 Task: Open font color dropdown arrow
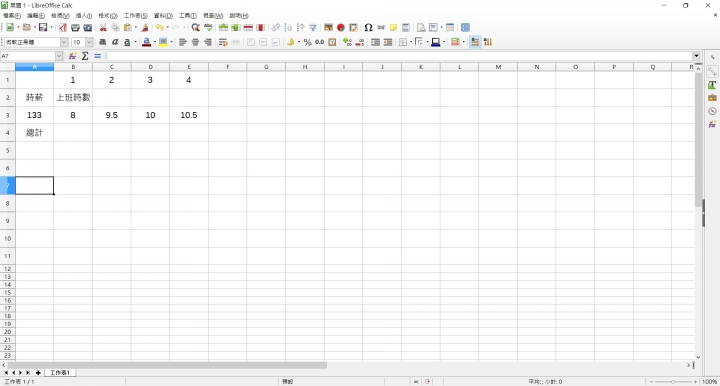tap(155, 42)
